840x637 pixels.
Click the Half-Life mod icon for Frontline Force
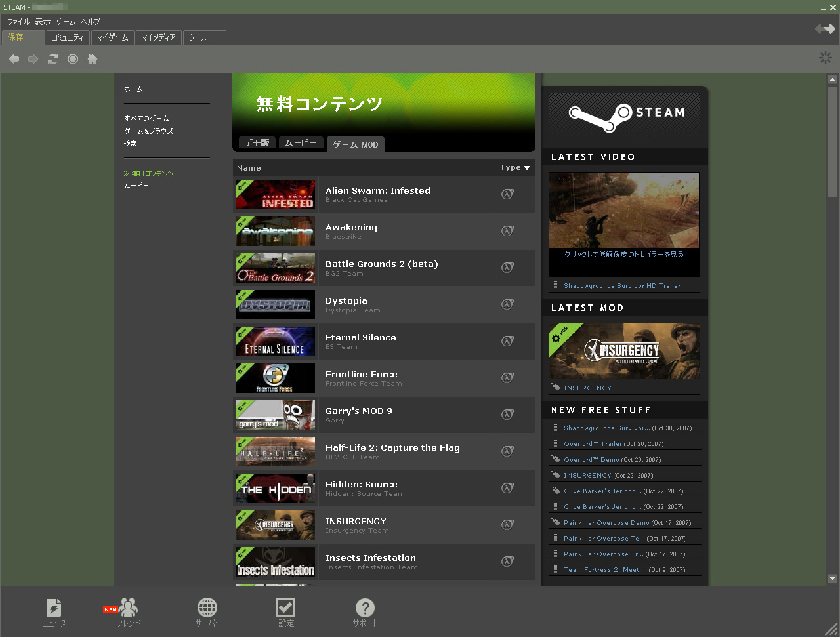pos(507,377)
